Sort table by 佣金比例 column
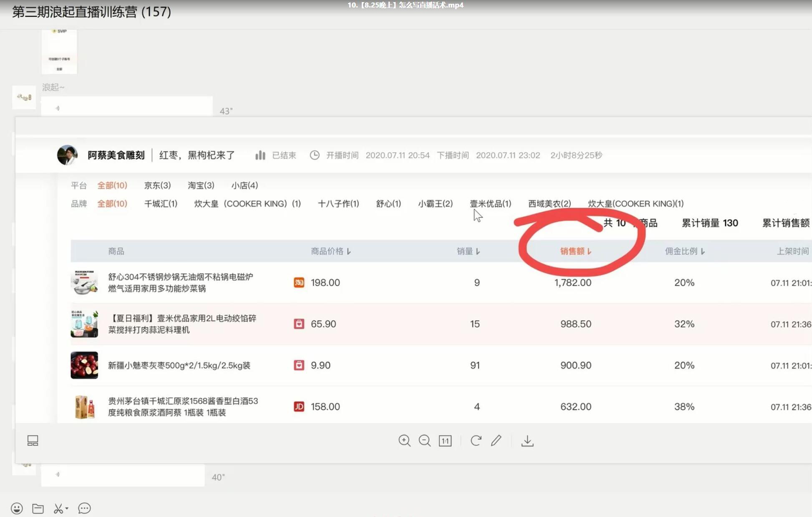This screenshot has height=517, width=812. (x=685, y=251)
